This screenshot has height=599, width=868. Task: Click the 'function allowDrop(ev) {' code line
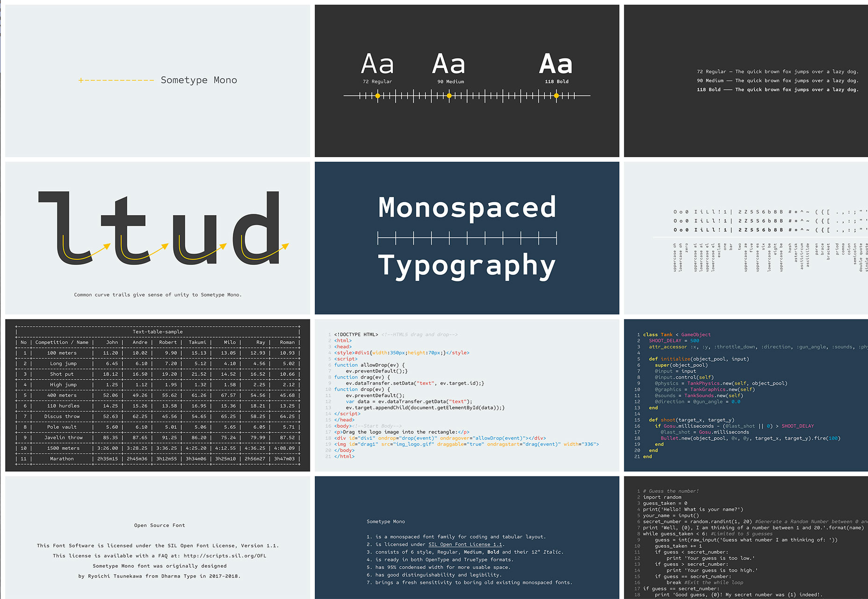(369, 365)
